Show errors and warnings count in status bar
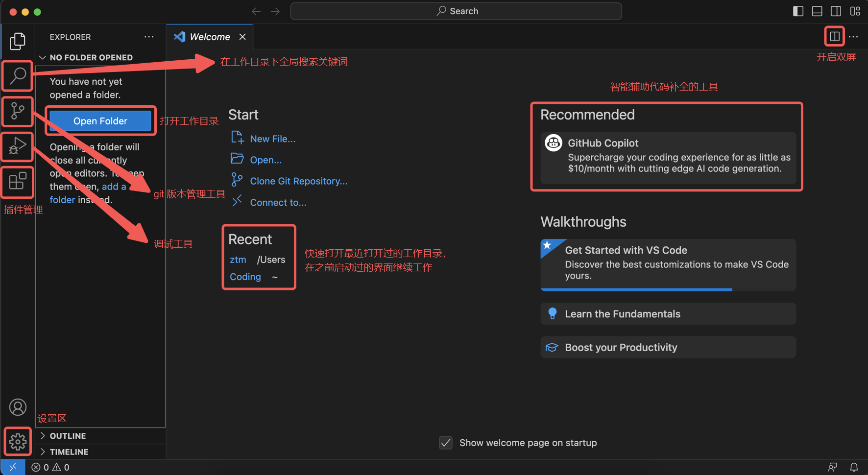The height and width of the screenshot is (475, 868). 50,467
